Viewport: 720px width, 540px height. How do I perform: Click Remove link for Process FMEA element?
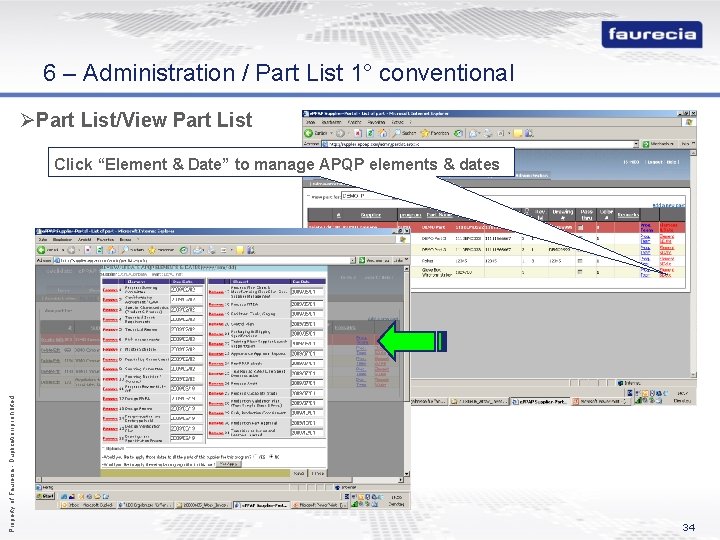[216, 304]
